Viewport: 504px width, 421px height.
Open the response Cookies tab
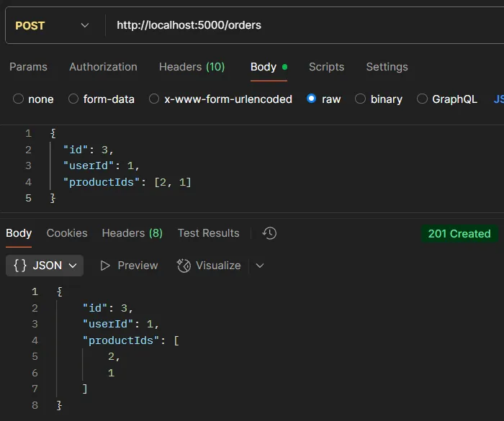pyautogui.click(x=67, y=233)
